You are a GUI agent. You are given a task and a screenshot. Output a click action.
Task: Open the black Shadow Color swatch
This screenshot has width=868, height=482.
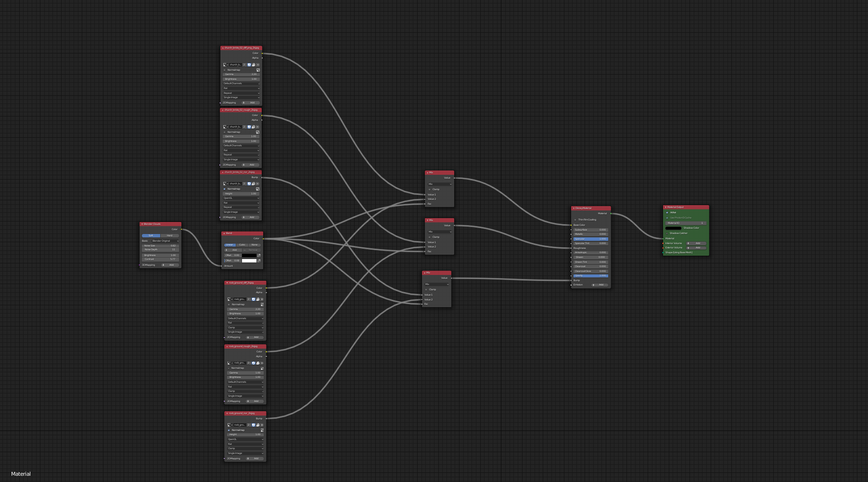tap(673, 228)
